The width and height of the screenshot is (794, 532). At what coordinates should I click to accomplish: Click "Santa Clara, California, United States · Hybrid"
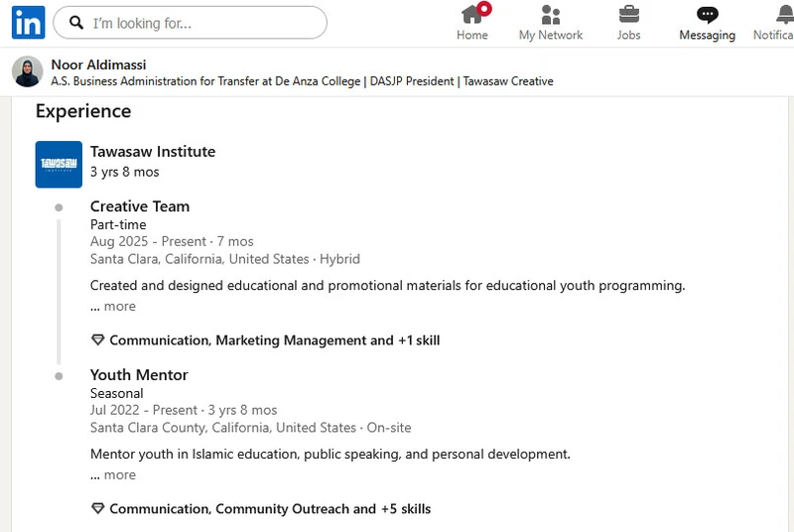(225, 259)
